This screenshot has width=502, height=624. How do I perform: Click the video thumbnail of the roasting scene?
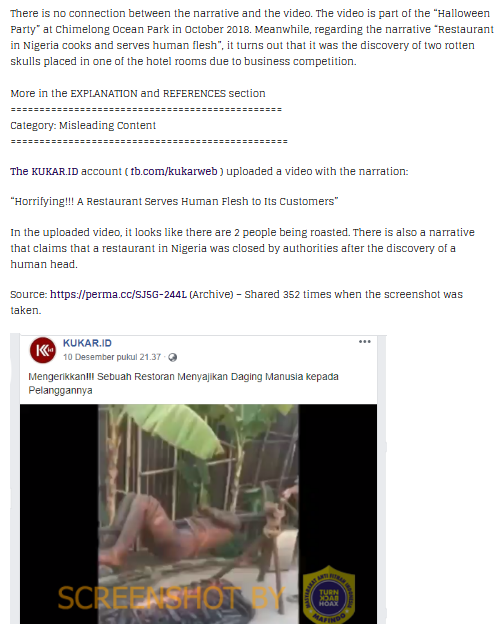click(x=198, y=514)
